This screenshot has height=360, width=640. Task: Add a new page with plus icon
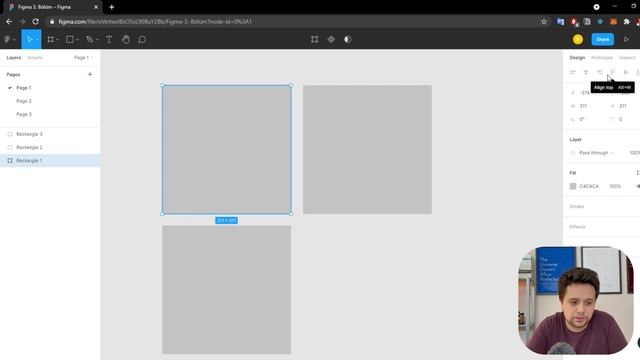click(90, 74)
